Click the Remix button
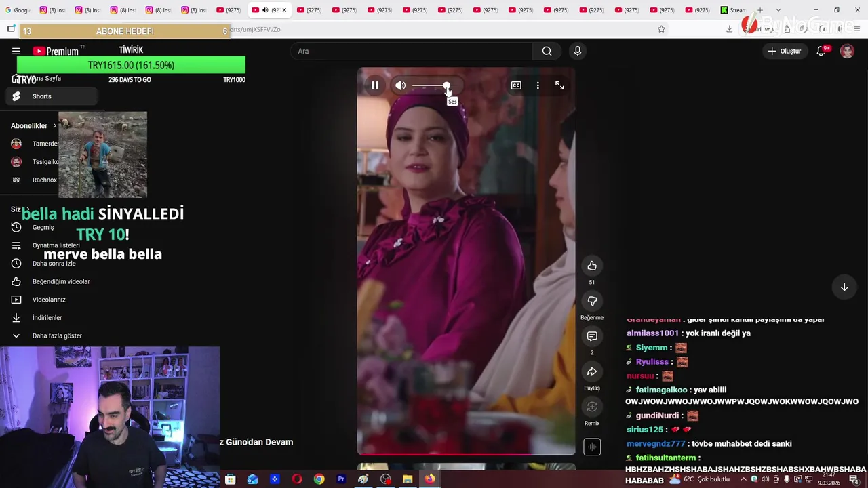Image resolution: width=868 pixels, height=488 pixels. [592, 407]
